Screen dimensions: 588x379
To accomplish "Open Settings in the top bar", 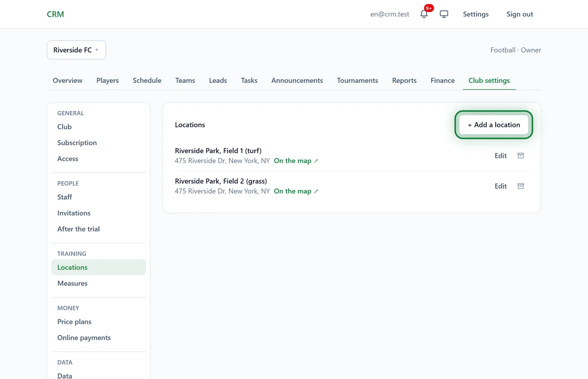I will point(476,14).
